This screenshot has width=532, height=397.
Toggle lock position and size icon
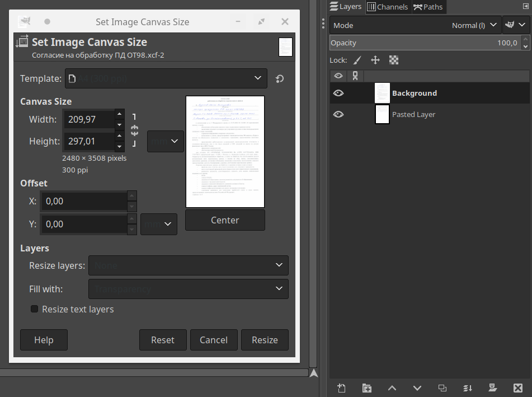point(375,60)
